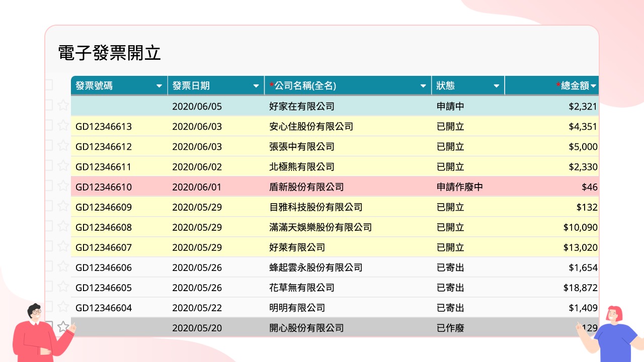Select checkbox for GD12346605 row

[x=48, y=286]
